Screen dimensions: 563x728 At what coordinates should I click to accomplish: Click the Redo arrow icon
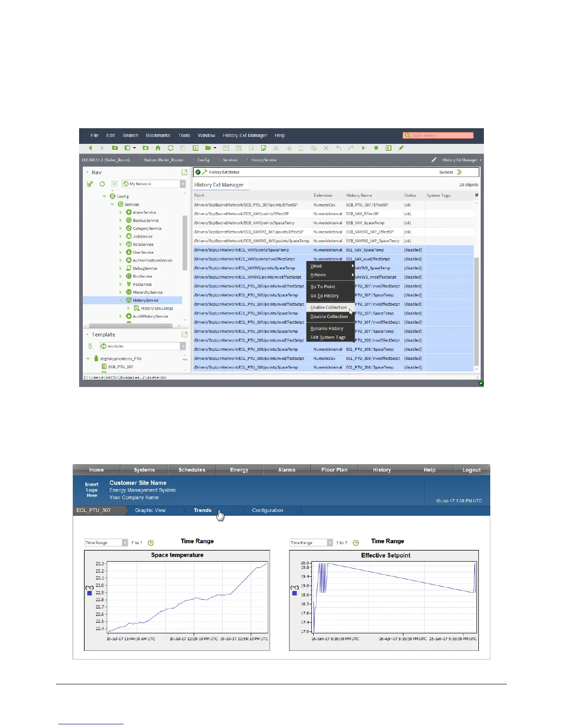click(351, 148)
